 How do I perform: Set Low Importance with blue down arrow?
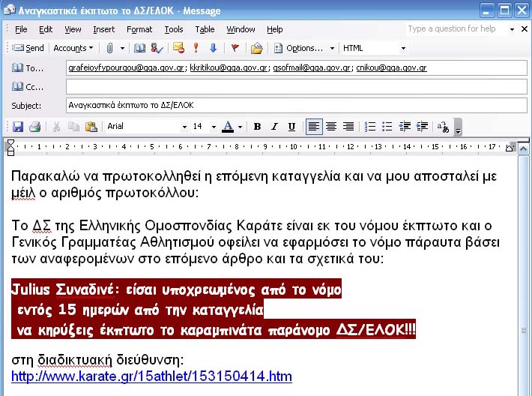[213, 48]
